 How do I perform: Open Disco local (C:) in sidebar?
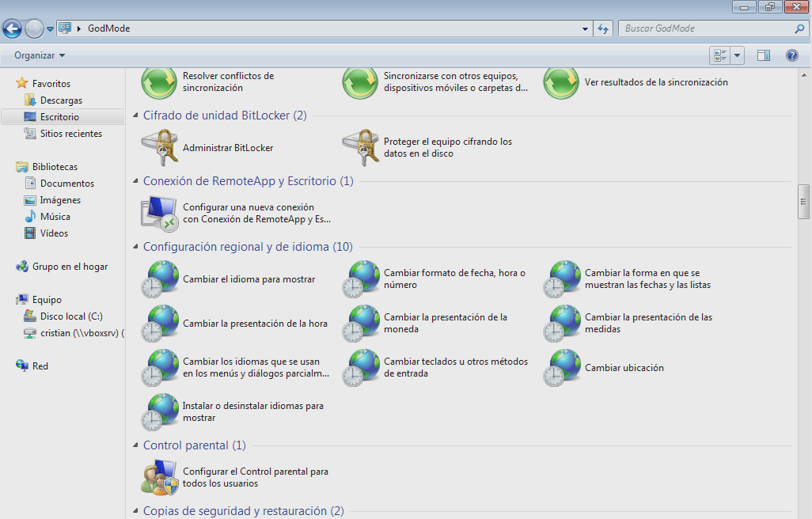pos(71,316)
